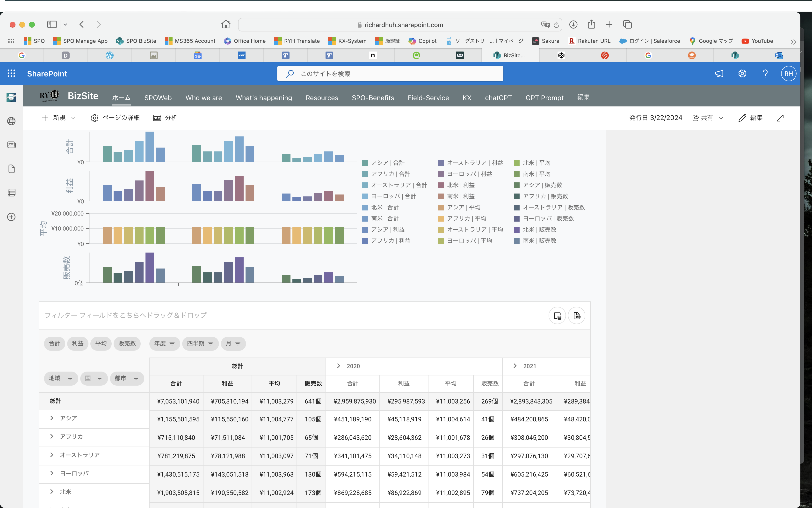The width and height of the screenshot is (812, 508).
Task: Expand the ヨーロッパ row
Action: 52,473
